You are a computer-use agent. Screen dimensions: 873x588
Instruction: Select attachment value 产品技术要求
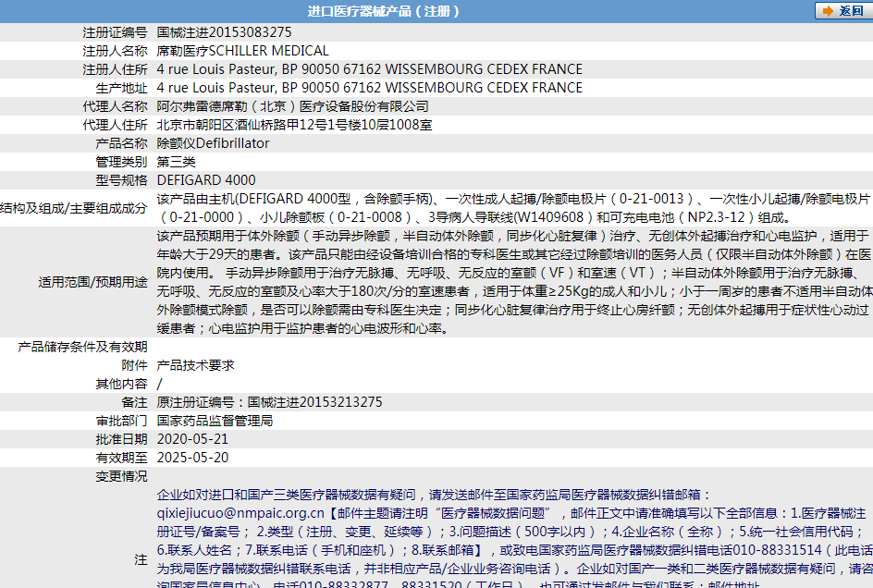pyautogui.click(x=195, y=364)
